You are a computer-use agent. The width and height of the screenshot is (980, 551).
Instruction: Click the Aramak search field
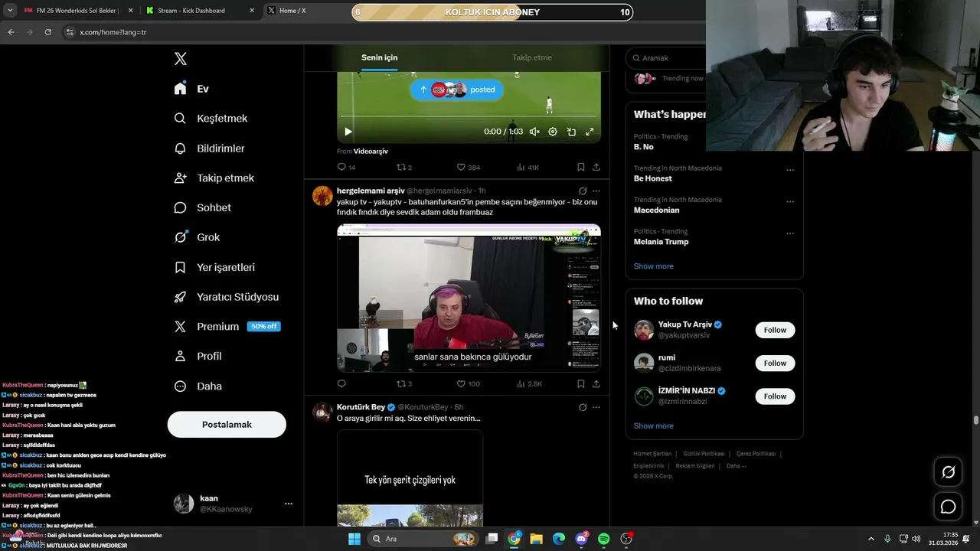tap(666, 58)
